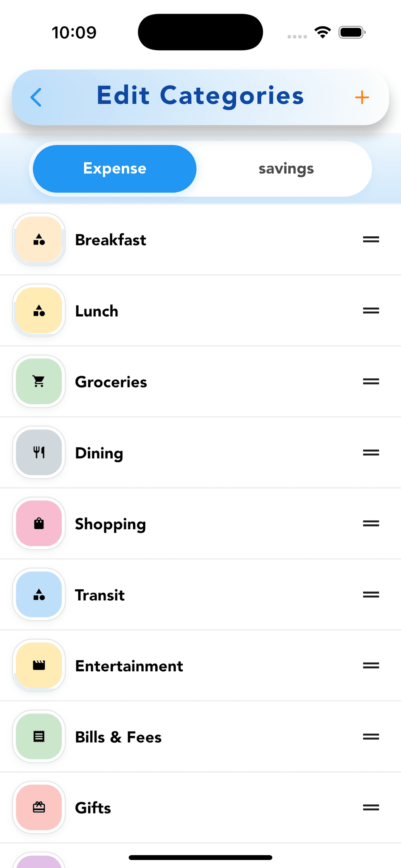Image resolution: width=401 pixels, height=868 pixels.
Task: Switch to the savings tab
Action: tap(286, 169)
